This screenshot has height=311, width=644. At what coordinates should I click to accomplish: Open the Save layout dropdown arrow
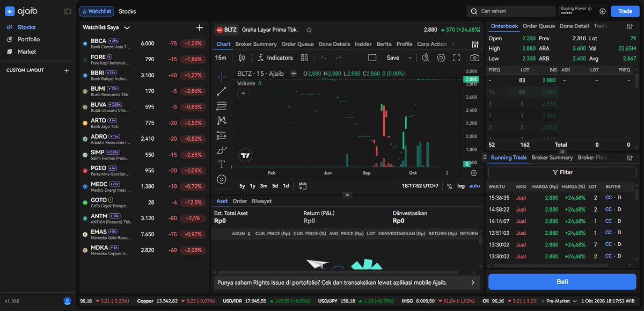(x=410, y=57)
